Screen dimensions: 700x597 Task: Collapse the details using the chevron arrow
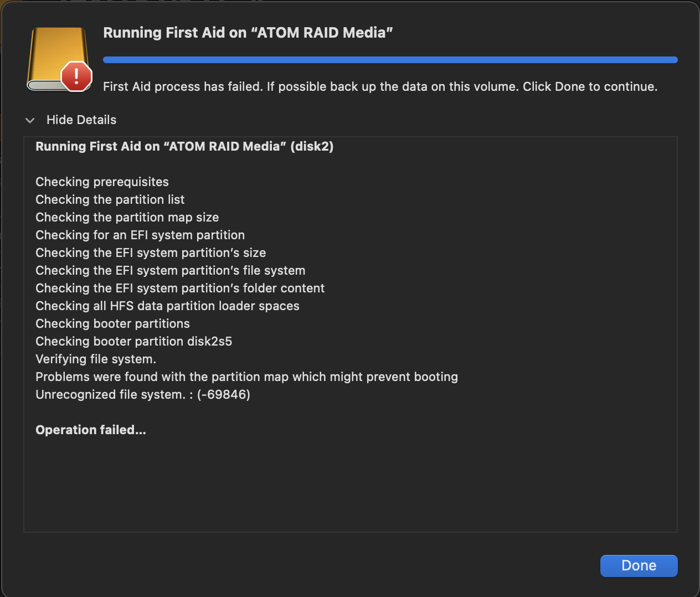(30, 120)
